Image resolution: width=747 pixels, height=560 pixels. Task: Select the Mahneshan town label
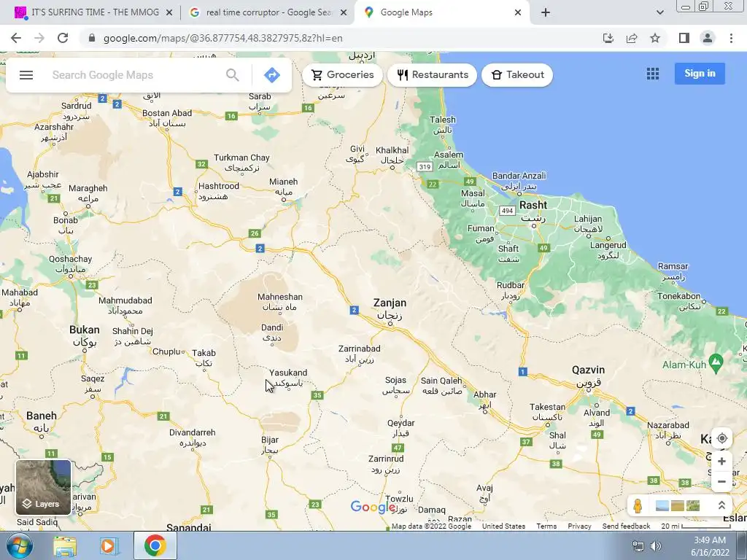[280, 302]
